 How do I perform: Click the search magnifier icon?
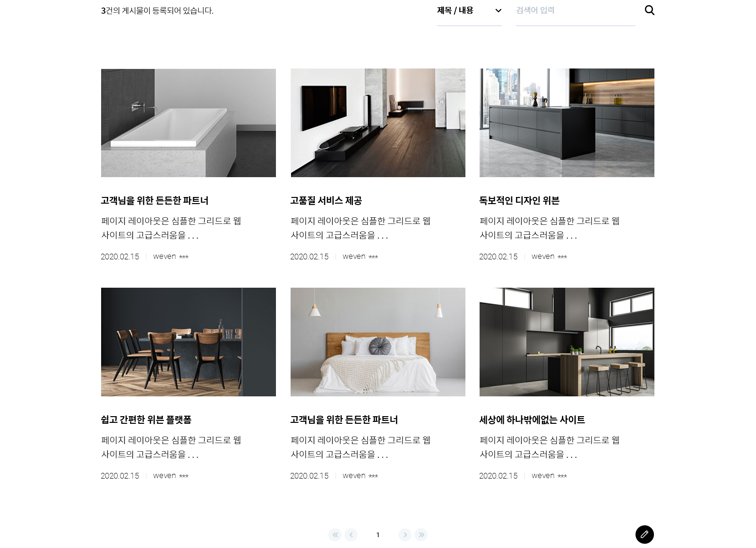tap(650, 10)
